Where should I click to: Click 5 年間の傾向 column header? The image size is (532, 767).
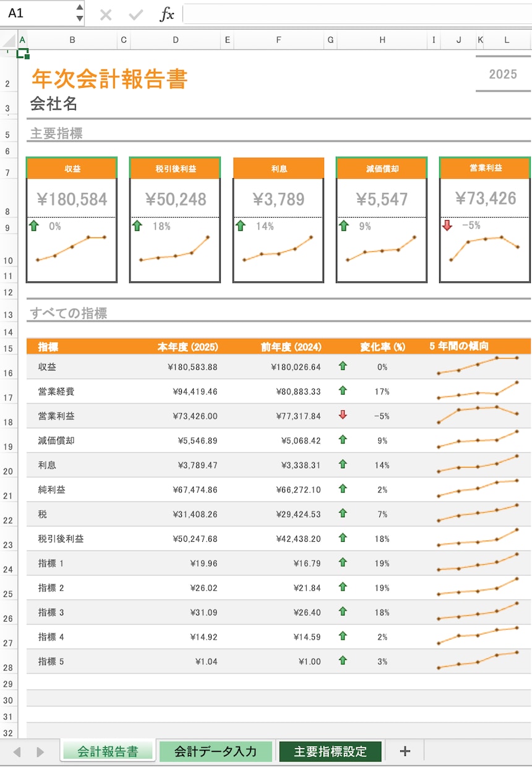click(459, 346)
